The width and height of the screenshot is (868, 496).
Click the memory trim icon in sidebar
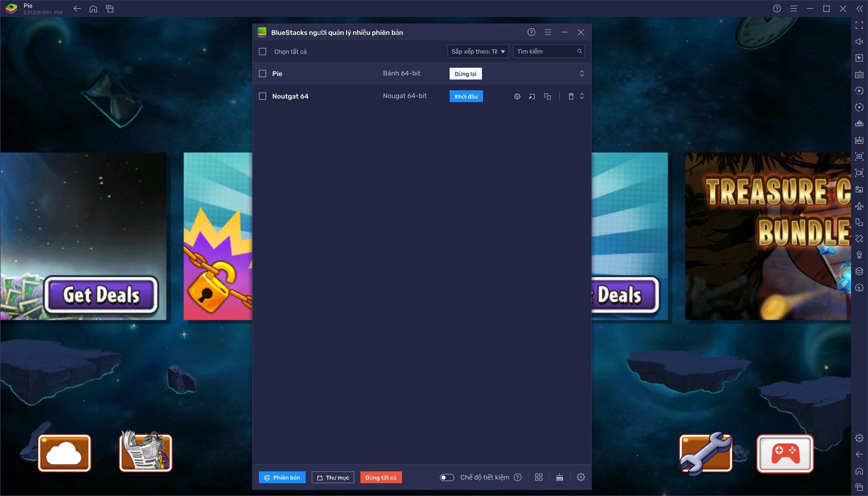click(859, 124)
